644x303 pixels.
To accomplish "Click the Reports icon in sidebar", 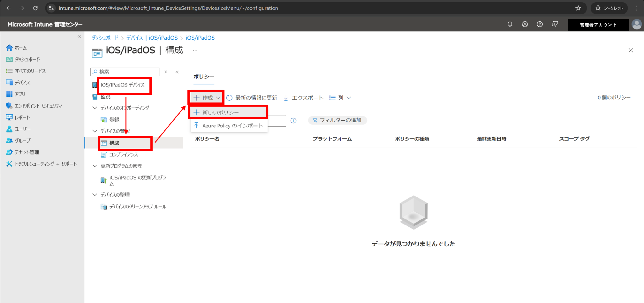I will (9, 117).
